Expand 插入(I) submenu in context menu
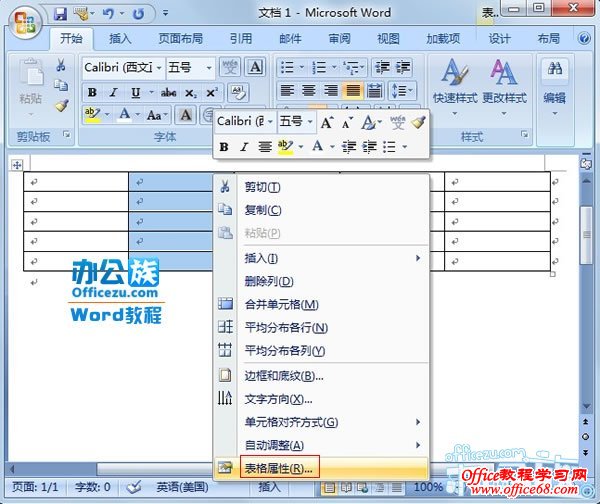600x504 pixels. (x=321, y=258)
